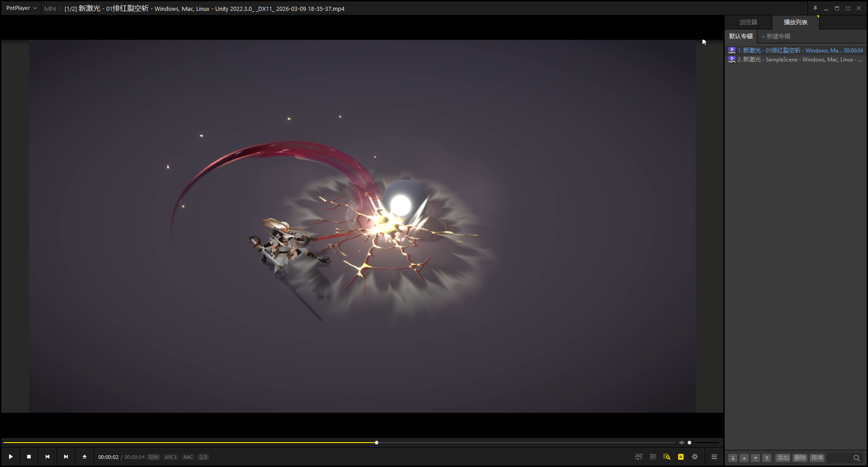Move playlist item to top
Screen dimensions: 868x467
click(733, 458)
